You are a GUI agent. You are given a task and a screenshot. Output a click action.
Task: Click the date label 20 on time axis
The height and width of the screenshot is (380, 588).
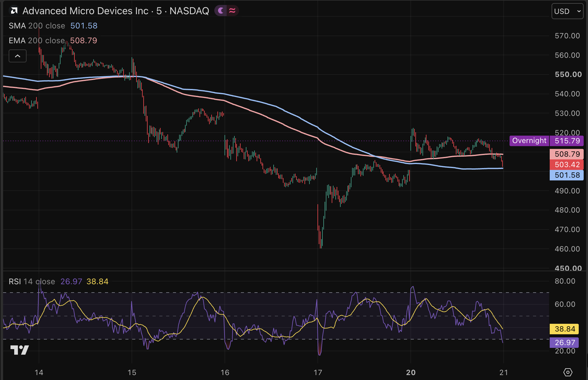coord(411,373)
